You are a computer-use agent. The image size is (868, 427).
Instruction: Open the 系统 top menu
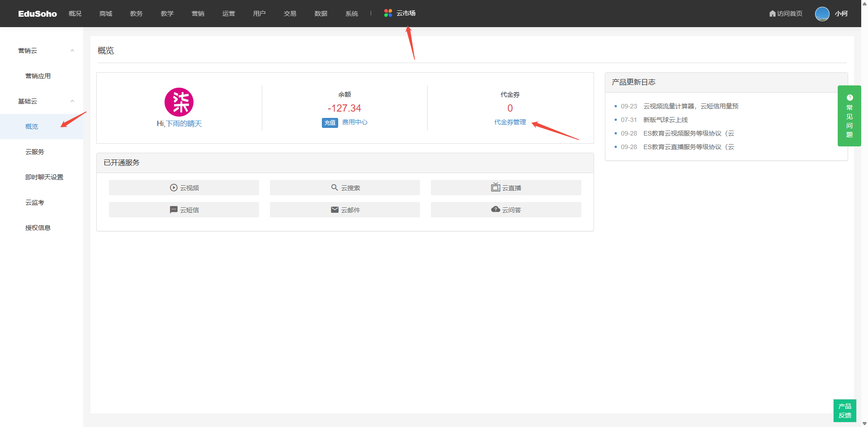click(x=351, y=14)
